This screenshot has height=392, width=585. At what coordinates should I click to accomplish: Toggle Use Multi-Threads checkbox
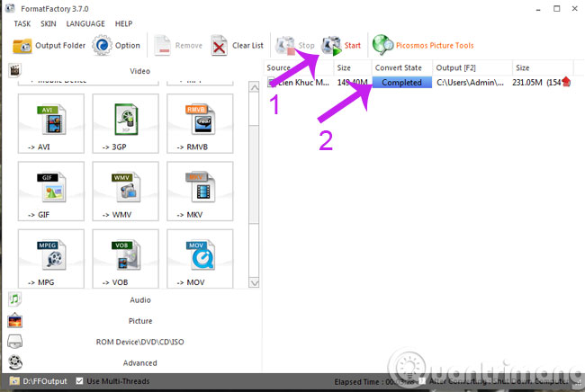pos(79,381)
